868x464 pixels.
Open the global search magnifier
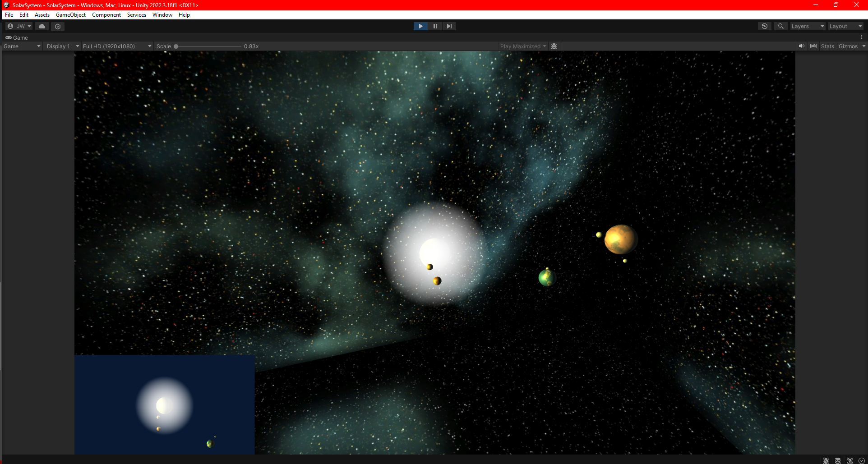781,26
